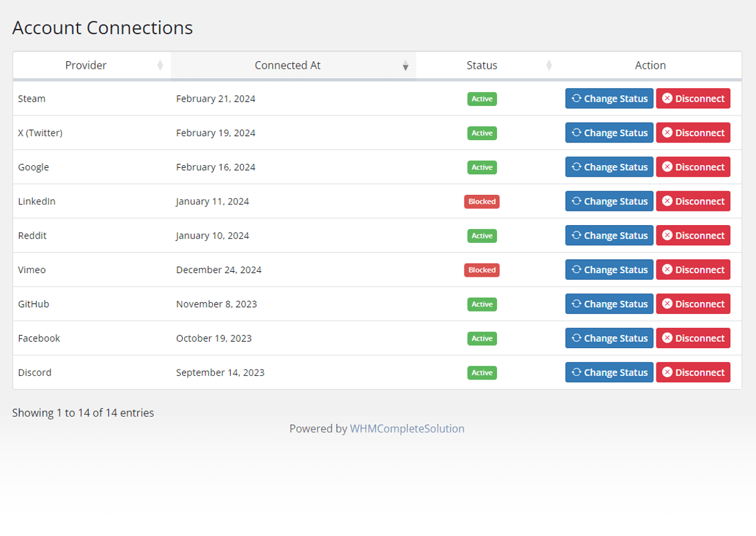Click the date February 16, 2024
756x536 pixels.
pyautogui.click(x=215, y=167)
